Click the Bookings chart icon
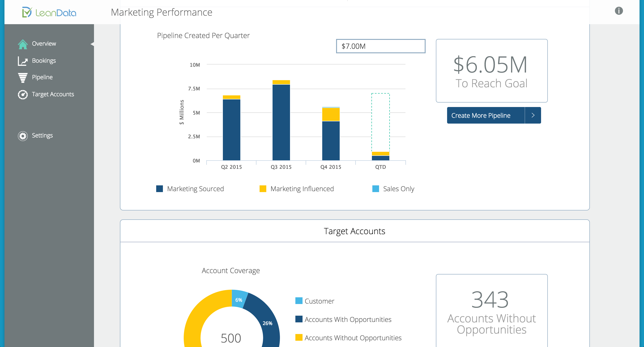644x347 pixels. click(23, 61)
